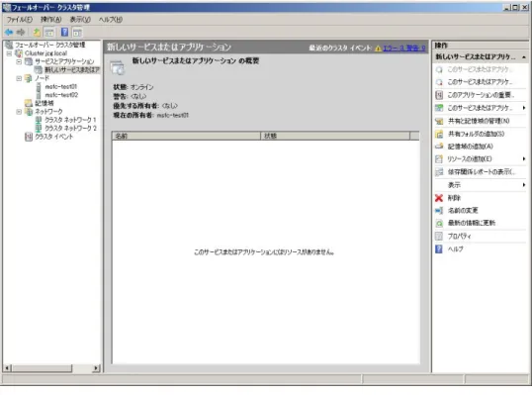Collapse the 新しいサービスまたはアプリケ... actions section

click(524, 57)
